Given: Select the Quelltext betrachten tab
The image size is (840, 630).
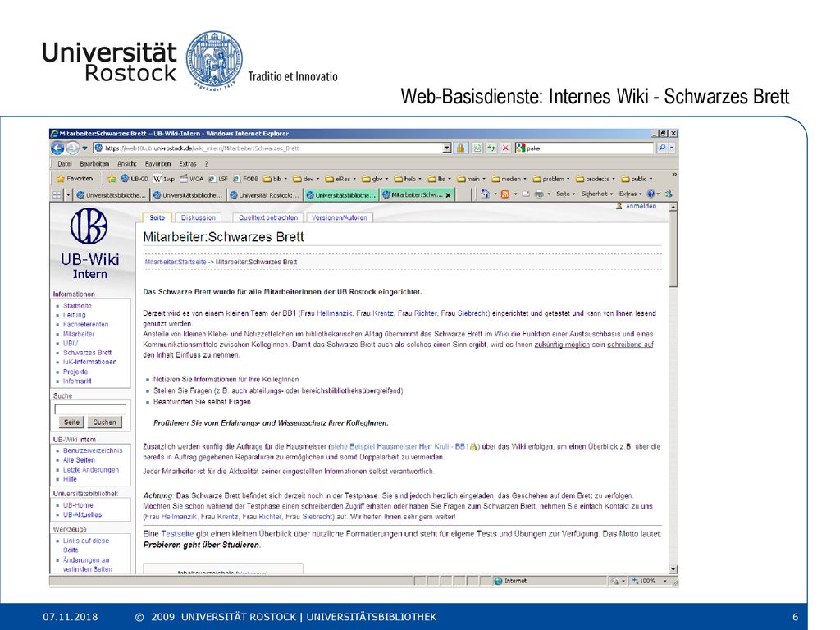Looking at the screenshot, I should pos(268,217).
